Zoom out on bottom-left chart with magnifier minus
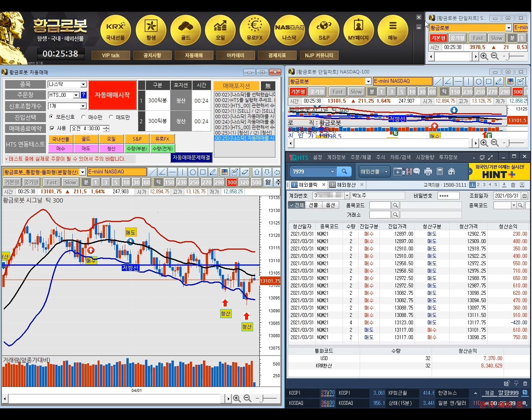The image size is (532, 420). 247,398
